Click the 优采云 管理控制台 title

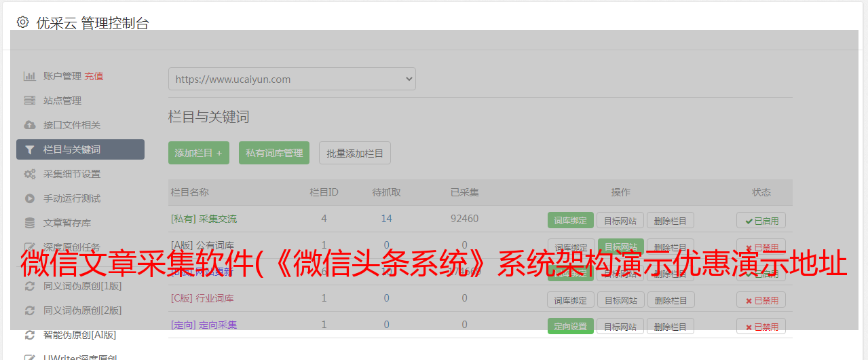[x=92, y=23]
